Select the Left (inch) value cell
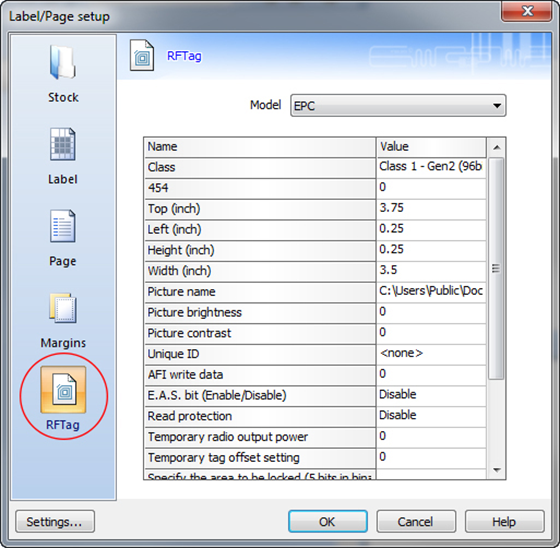Screen dimensions: 560x548 tap(431, 230)
